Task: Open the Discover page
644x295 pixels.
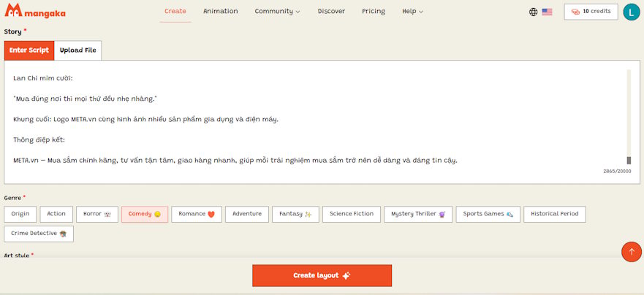Action: tap(331, 12)
